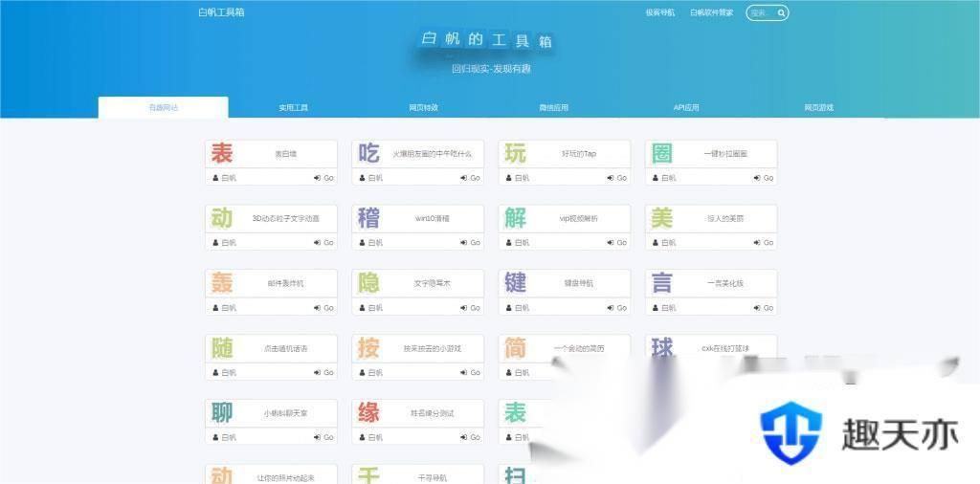Screen dimensions: 980x484
Task: Click Go on 好玩的Tap card
Action: [x=617, y=178]
